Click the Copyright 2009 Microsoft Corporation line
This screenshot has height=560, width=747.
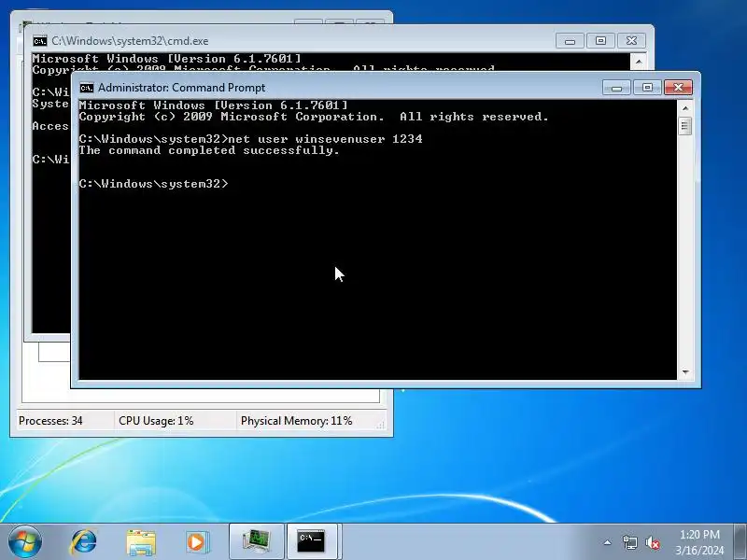[x=314, y=117]
